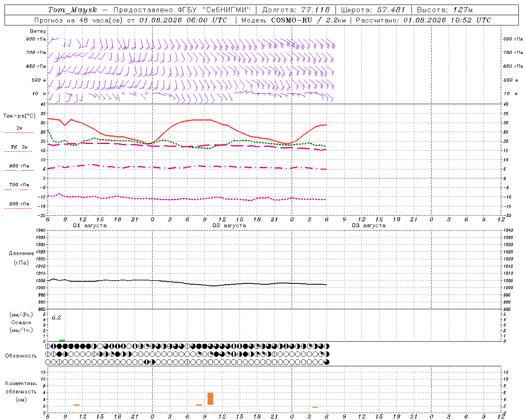Click the Td 2м dew point legend

tap(19, 147)
